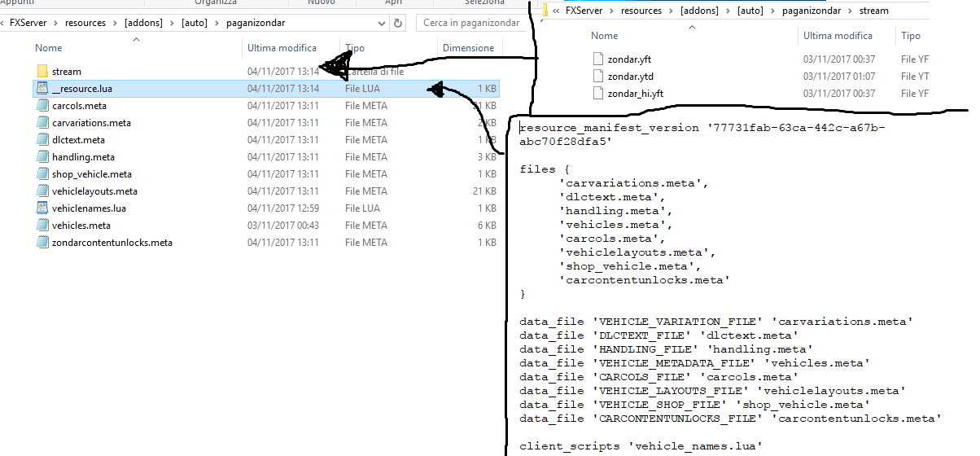Go to resources in paganizondar window breadcrumb
980x456 pixels.
tap(85, 23)
